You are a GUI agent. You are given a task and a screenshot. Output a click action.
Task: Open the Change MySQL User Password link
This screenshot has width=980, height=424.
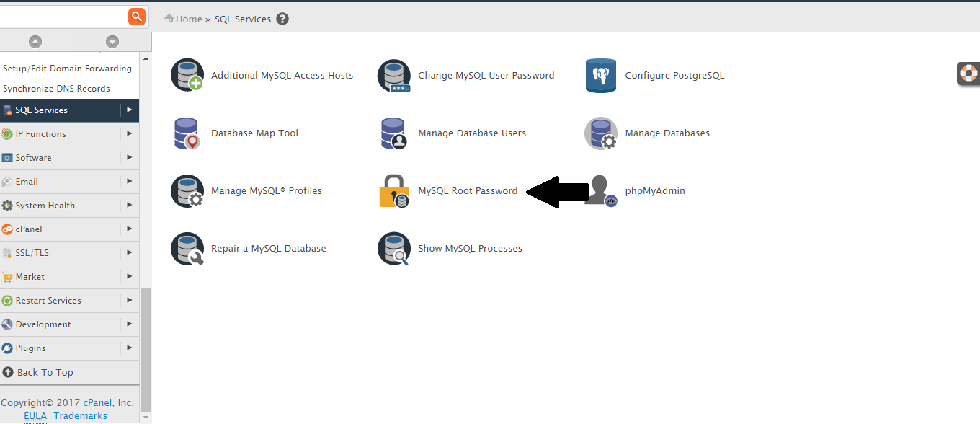tap(486, 75)
